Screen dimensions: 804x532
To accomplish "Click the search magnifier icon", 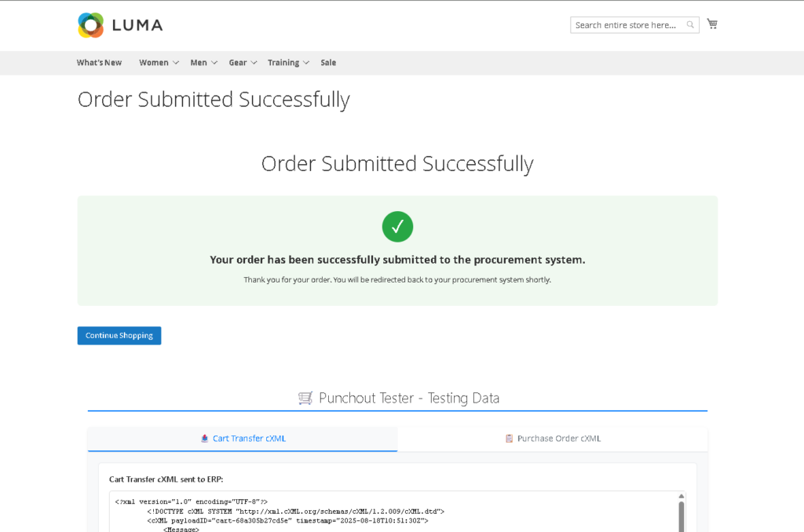I will click(x=690, y=25).
